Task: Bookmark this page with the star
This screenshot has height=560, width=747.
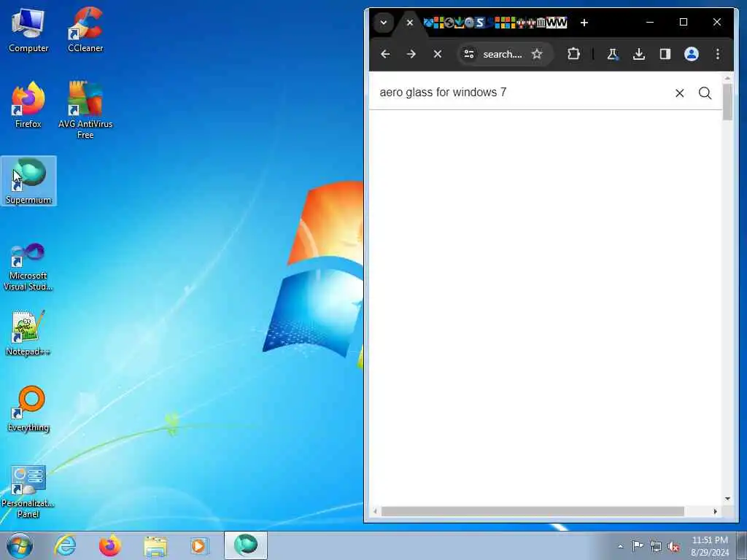Action: coord(537,54)
